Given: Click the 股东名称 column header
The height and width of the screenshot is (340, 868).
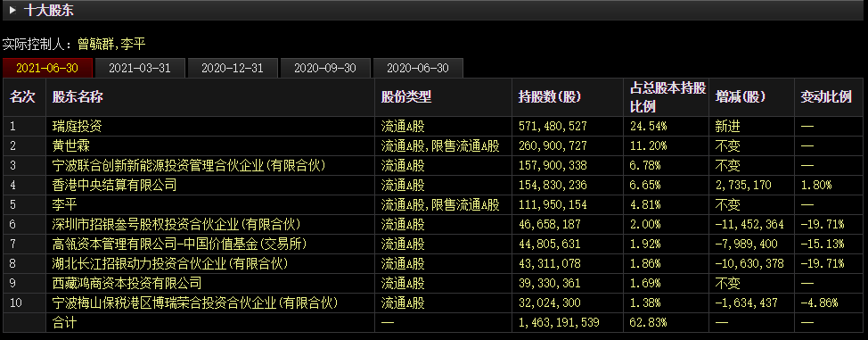Looking at the screenshot, I should (x=78, y=97).
